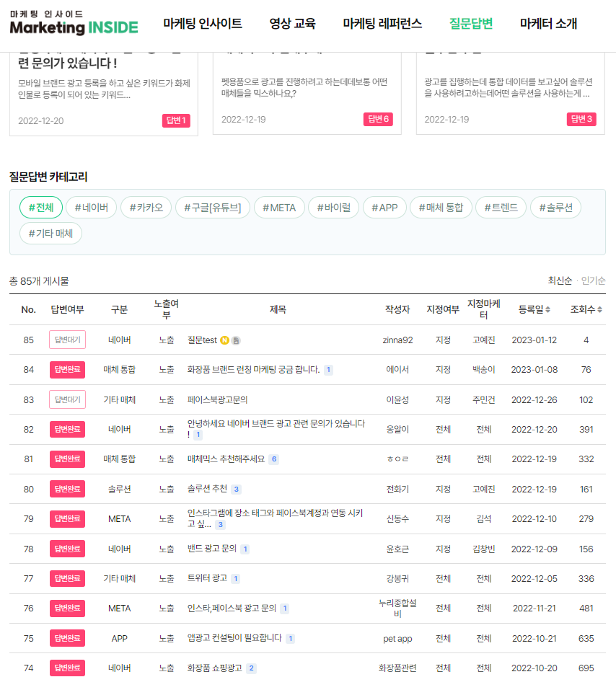
Task: Click the Marketing INSIDE logo
Action: pyautogui.click(x=74, y=23)
